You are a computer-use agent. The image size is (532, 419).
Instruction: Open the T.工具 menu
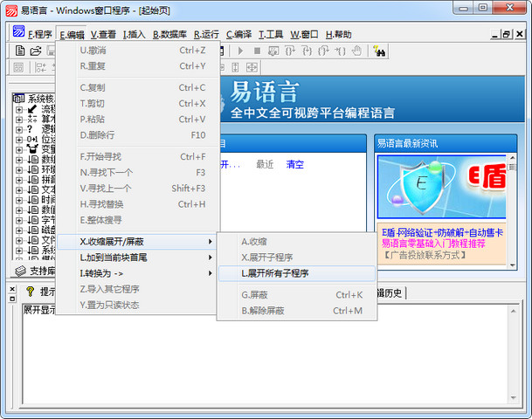click(271, 34)
